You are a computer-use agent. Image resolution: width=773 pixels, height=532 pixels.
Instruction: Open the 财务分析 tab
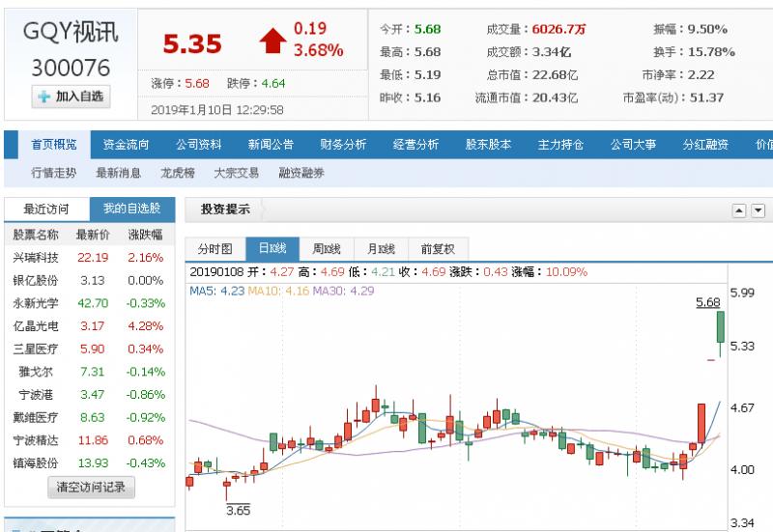343,145
